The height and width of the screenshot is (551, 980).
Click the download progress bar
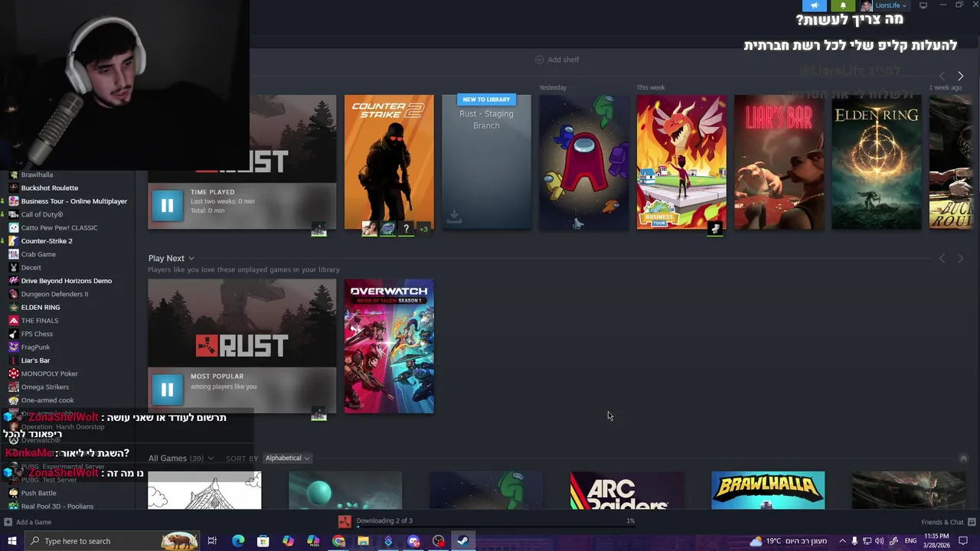pyautogui.click(x=495, y=527)
